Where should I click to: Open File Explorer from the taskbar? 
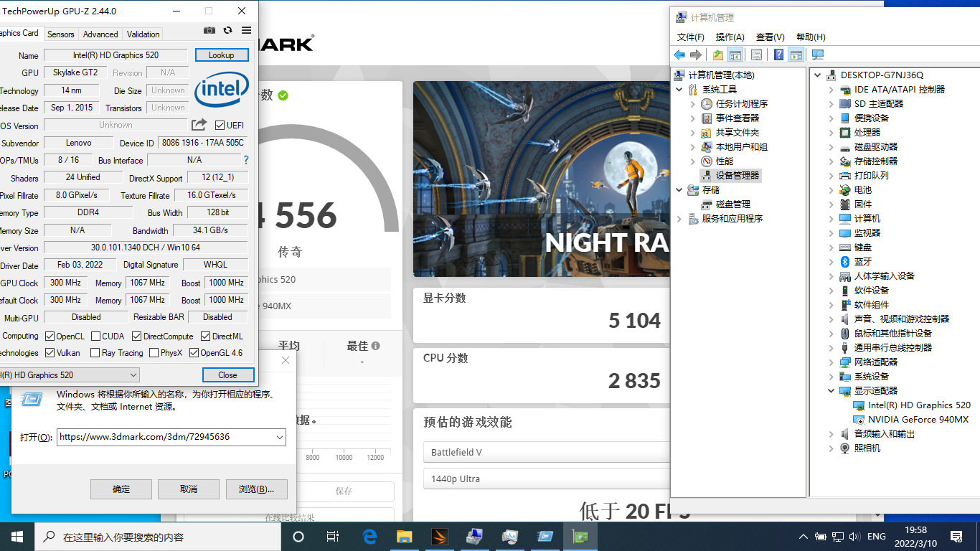point(405,537)
